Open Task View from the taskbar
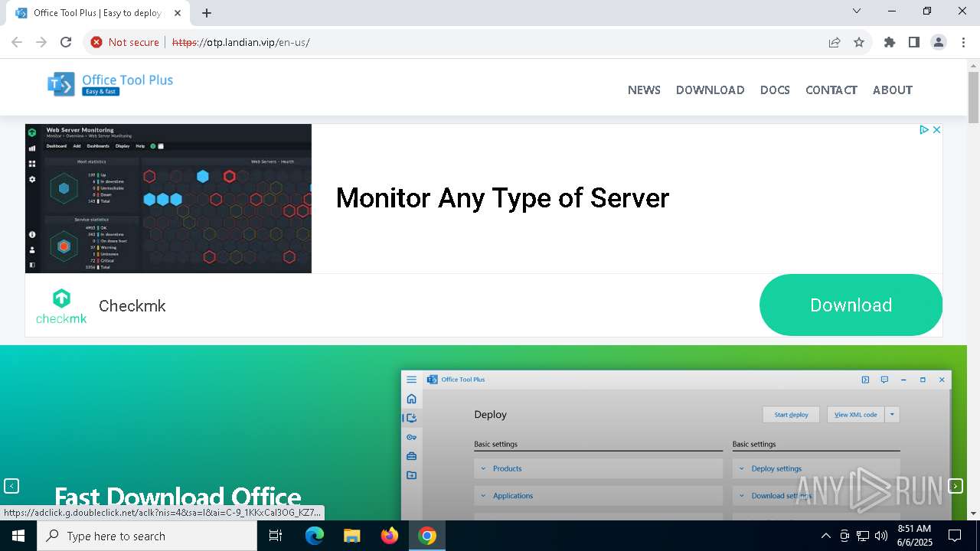 tap(276, 536)
